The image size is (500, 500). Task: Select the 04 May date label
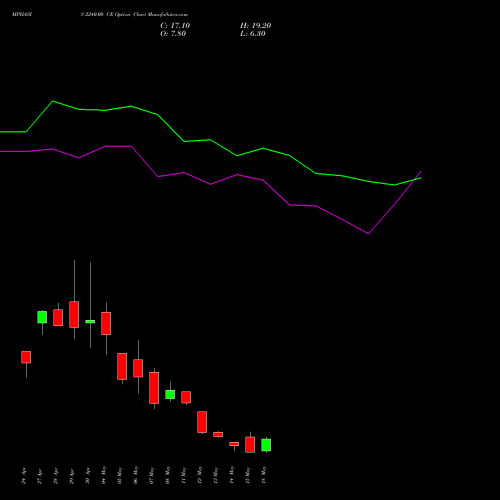pyautogui.click(x=104, y=475)
